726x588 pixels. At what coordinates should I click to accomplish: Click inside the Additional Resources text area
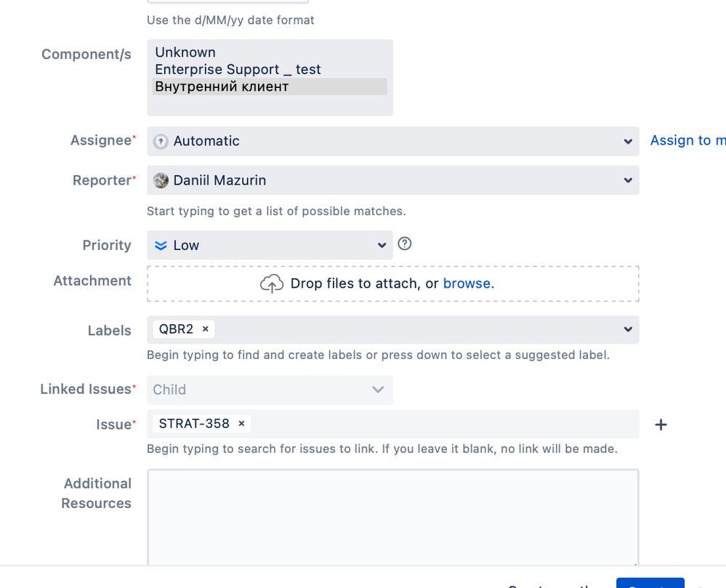pos(392,516)
